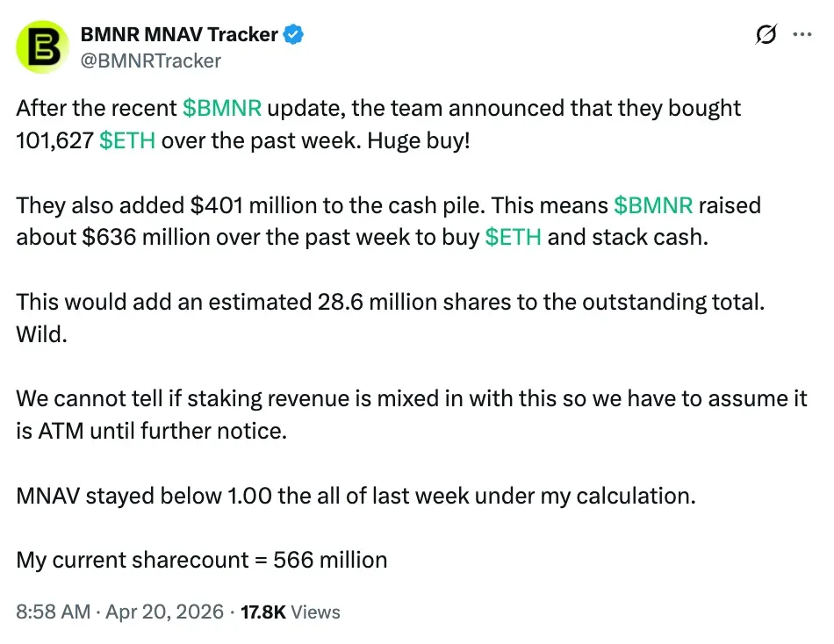
Task: Visit the @BMNRTracker handle link
Action: pyautogui.click(x=151, y=61)
